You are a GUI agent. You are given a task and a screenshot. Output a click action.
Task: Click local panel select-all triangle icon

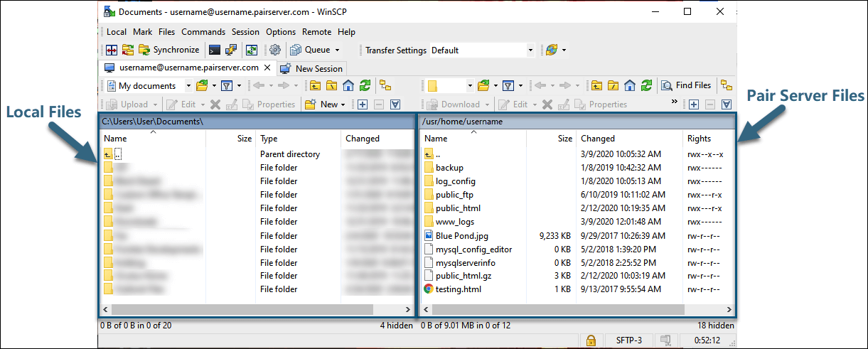click(x=395, y=104)
